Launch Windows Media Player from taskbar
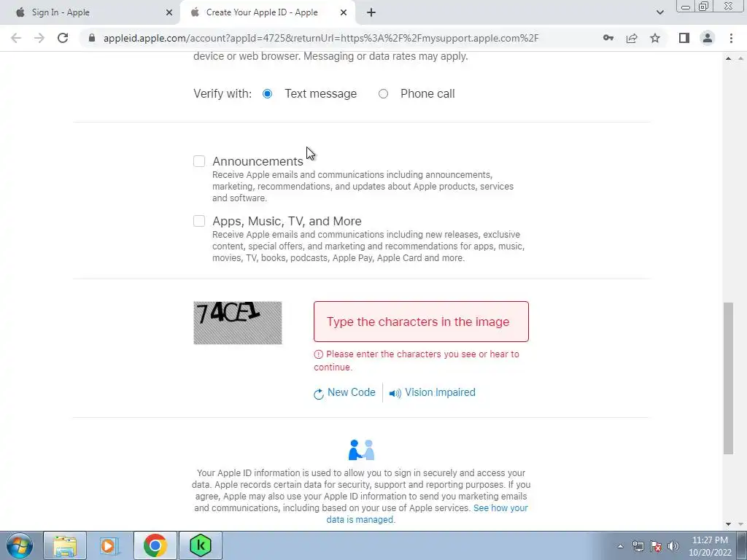Screen dimensions: 747x560 click(110, 545)
